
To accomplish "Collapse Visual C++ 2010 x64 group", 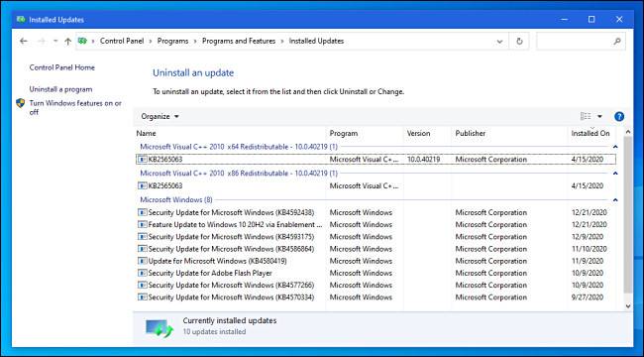I will click(x=615, y=147).
